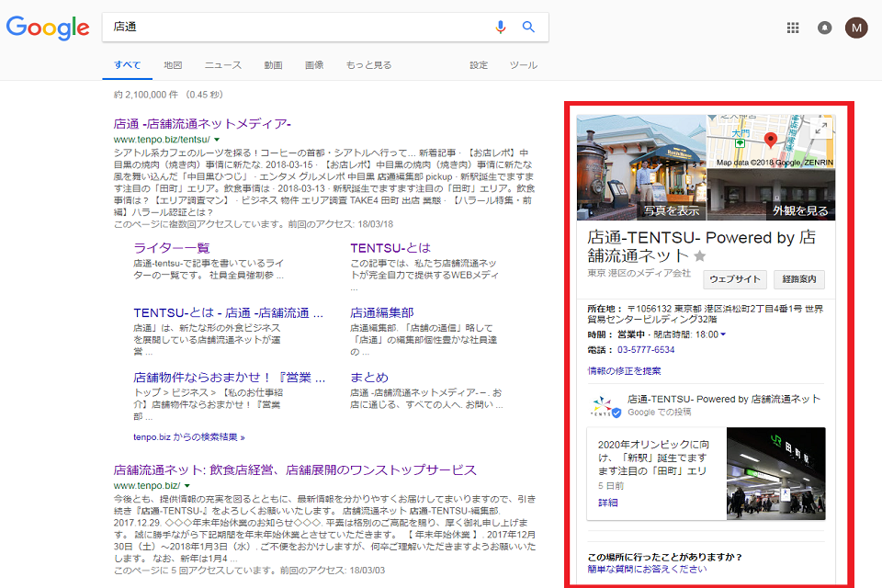Expand arrow next to www.tenpo.biz/
This screenshot has width=882, height=588.
[187, 486]
